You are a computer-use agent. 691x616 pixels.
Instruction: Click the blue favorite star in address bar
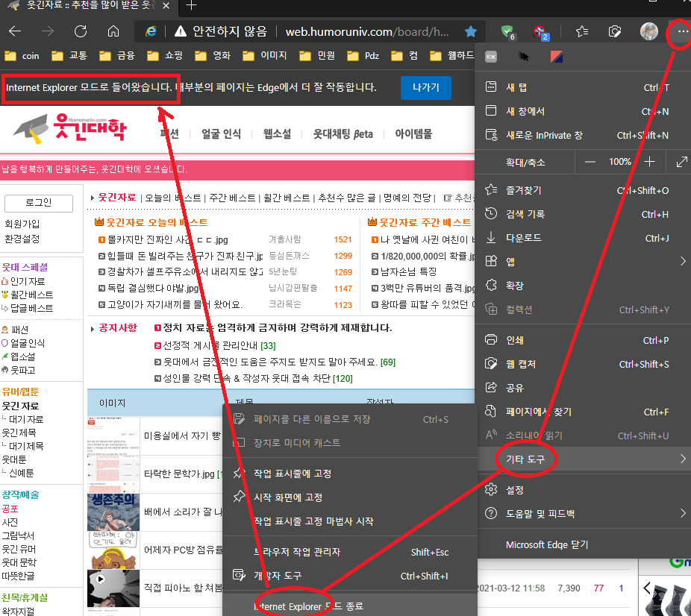(471, 31)
